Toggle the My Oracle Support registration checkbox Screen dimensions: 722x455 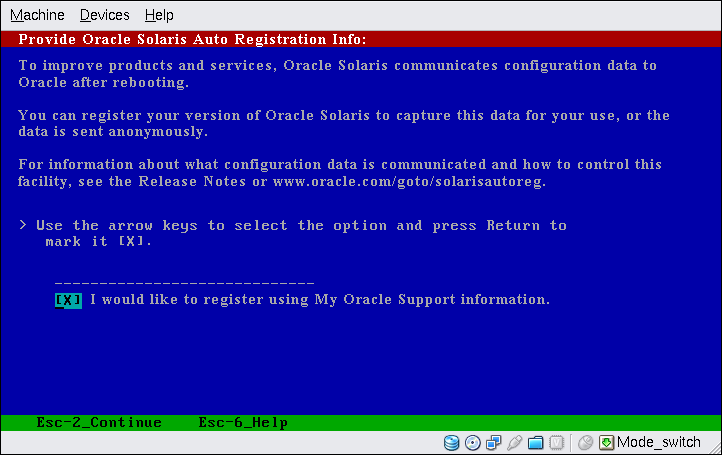click(68, 300)
